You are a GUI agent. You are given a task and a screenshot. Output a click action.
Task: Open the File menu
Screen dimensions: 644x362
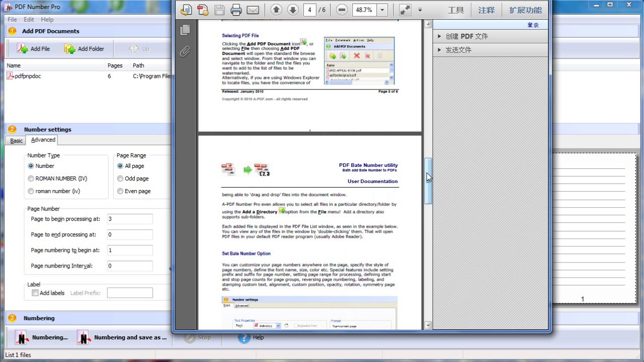point(12,20)
